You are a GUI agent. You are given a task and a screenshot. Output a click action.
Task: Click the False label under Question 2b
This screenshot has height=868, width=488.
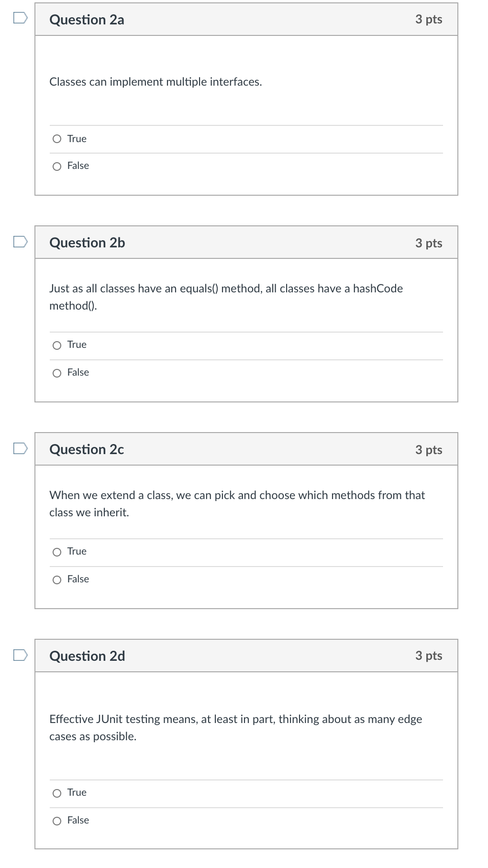pos(78,372)
